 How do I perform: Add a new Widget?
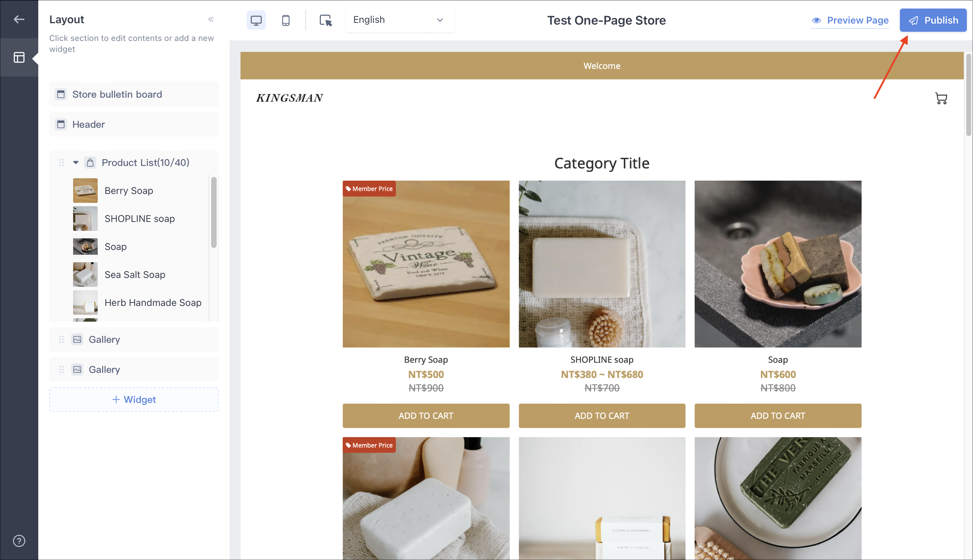pos(134,399)
